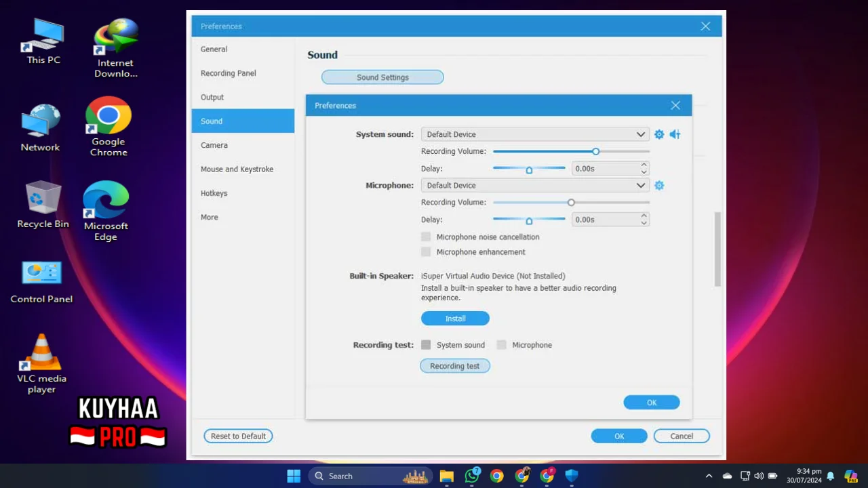
Task: Select Sound preferences tab
Action: (x=243, y=121)
